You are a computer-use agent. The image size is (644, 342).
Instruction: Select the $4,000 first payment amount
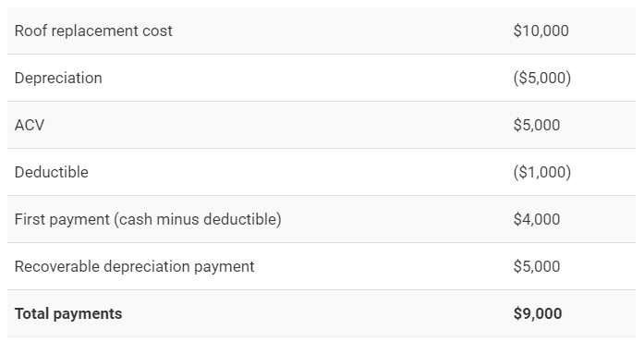[537, 219]
